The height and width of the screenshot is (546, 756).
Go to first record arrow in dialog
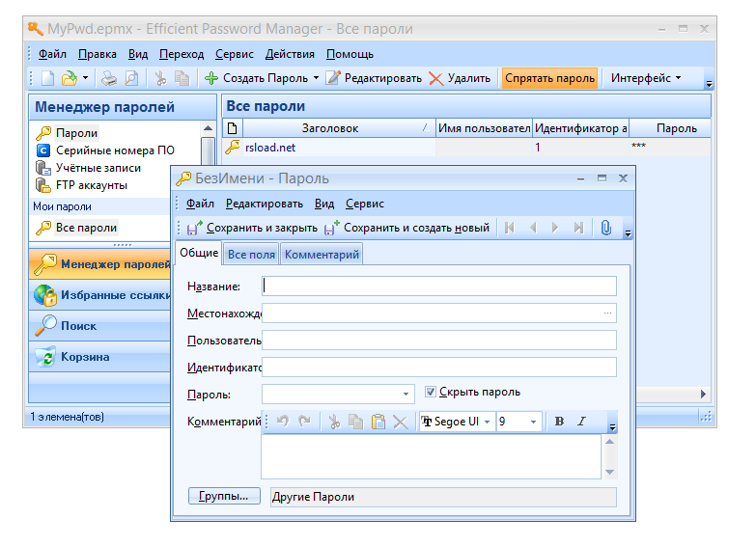point(510,228)
